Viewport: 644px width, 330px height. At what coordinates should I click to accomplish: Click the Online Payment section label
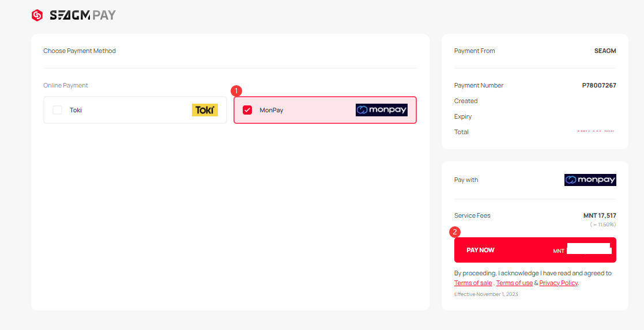[x=66, y=85]
